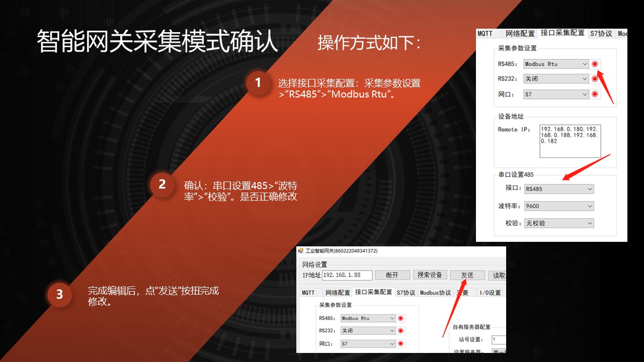Click the 断开 disconnect button

point(392,275)
